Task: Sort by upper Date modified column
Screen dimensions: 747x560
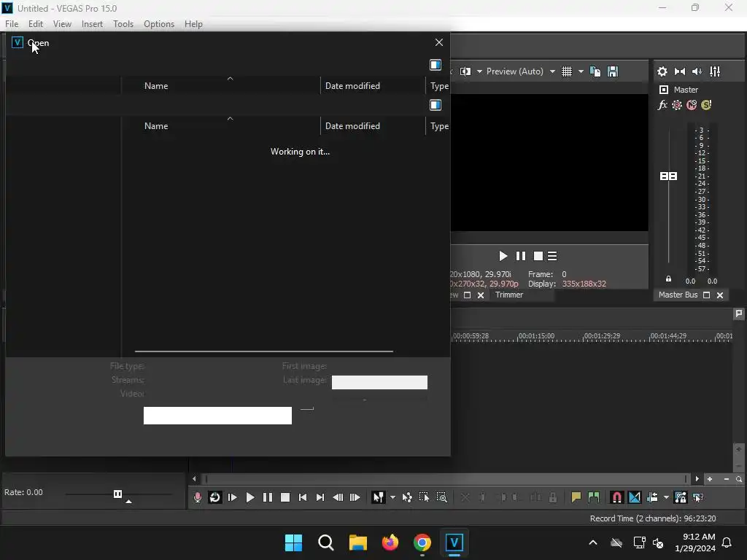Action: [x=352, y=86]
